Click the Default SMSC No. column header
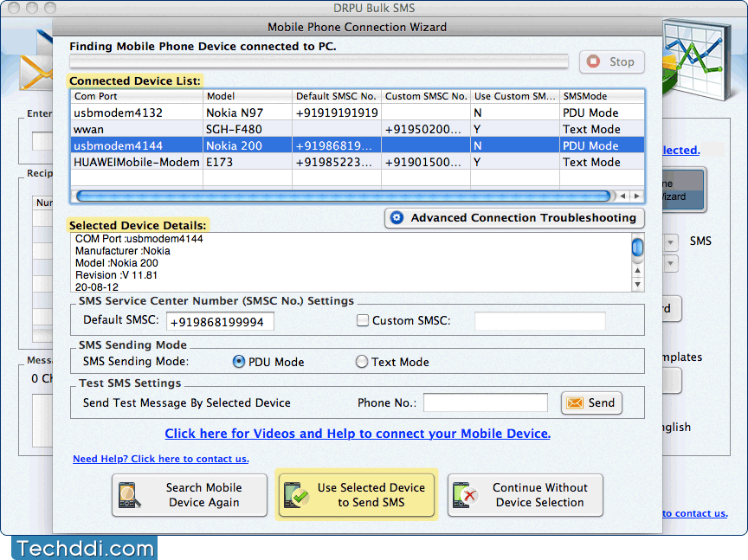The height and width of the screenshot is (560, 748). [336, 96]
